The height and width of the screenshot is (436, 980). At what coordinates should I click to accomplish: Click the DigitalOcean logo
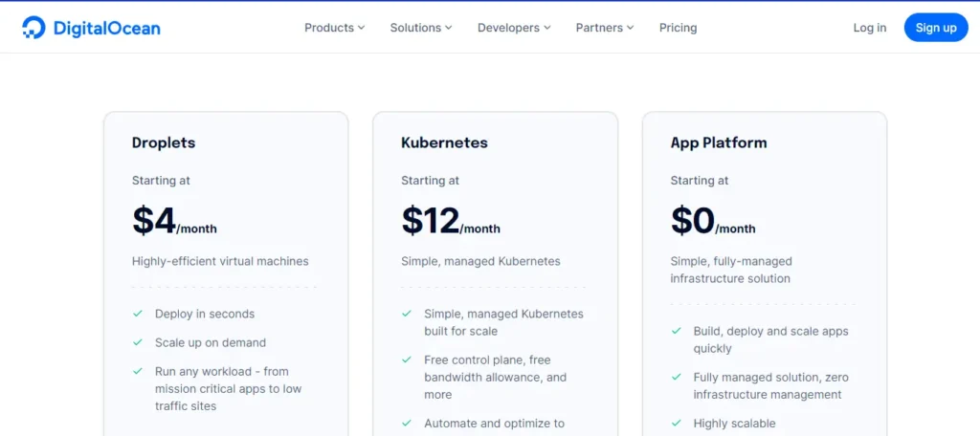tap(91, 28)
